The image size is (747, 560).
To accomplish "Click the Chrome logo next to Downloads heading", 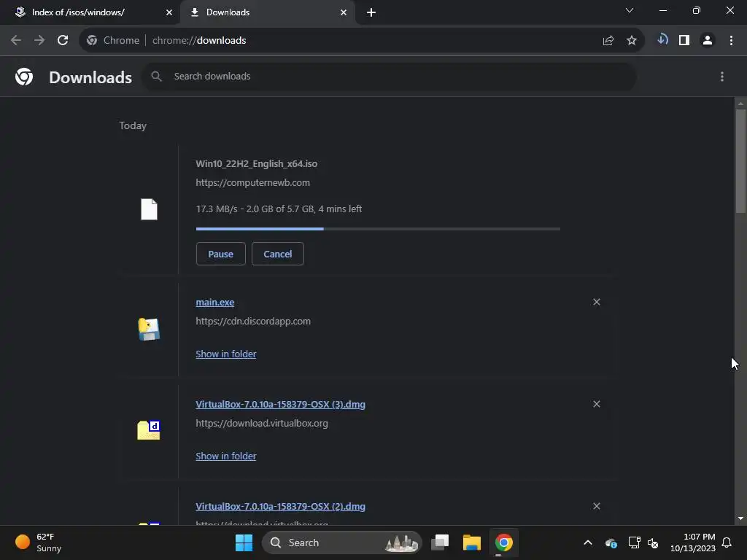I will [24, 76].
